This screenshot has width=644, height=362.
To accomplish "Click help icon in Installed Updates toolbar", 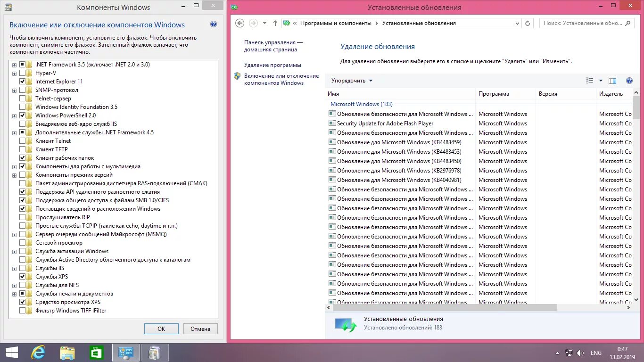I will (629, 81).
